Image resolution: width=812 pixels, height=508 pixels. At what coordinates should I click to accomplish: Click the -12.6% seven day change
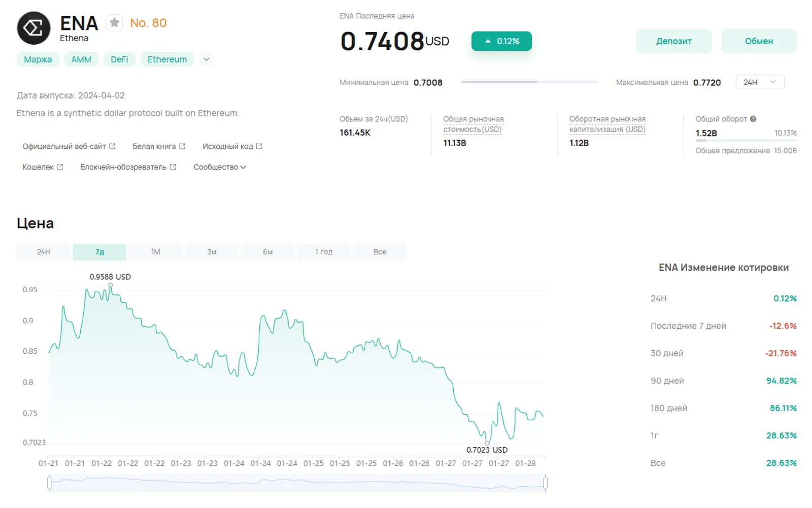[783, 326]
